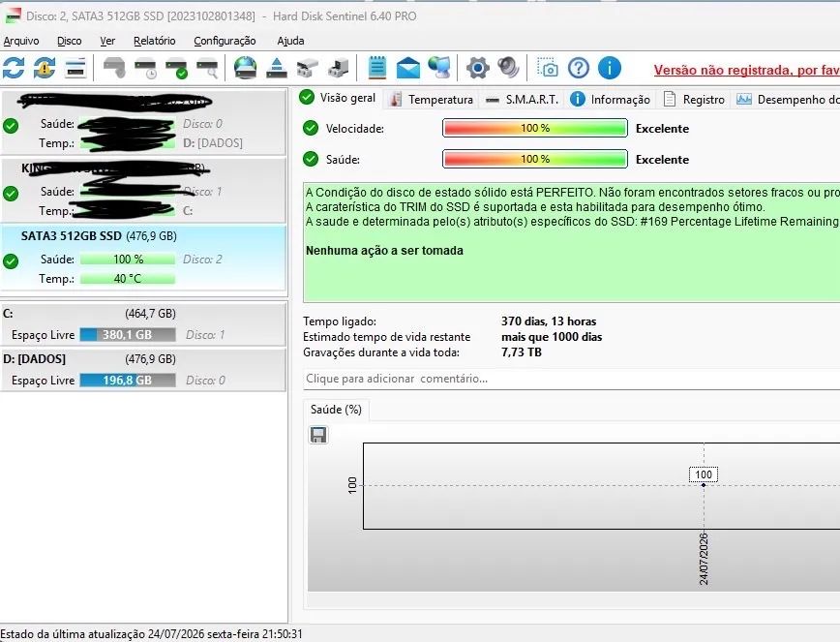Select the Visão geral tab
The height and width of the screenshot is (642, 840).
[x=338, y=98]
